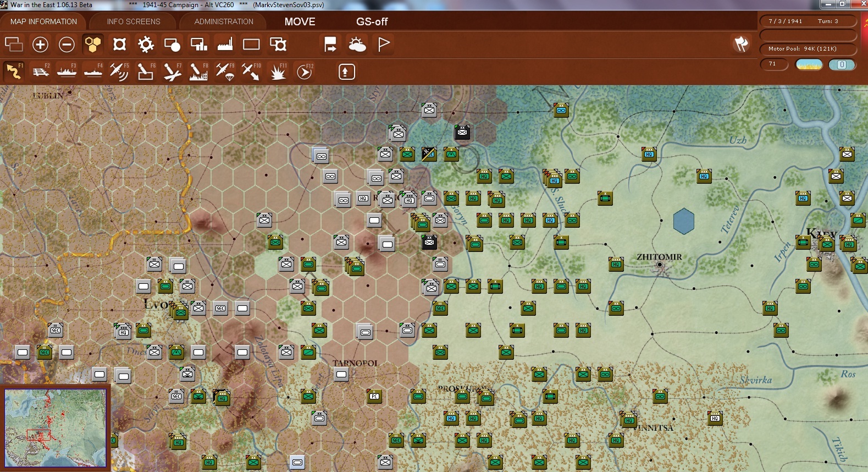Zoom in with the plus icon
This screenshot has width=868, height=472.
pyautogui.click(x=40, y=44)
